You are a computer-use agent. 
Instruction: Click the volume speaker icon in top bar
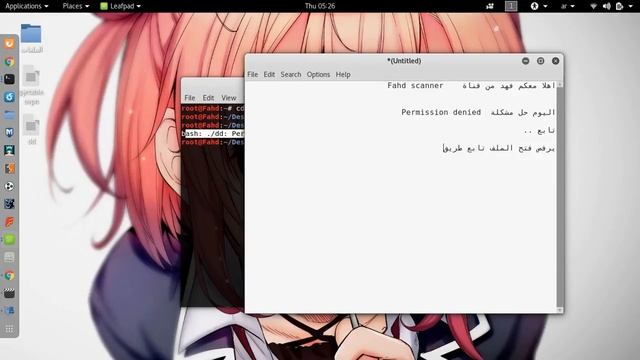607,6
